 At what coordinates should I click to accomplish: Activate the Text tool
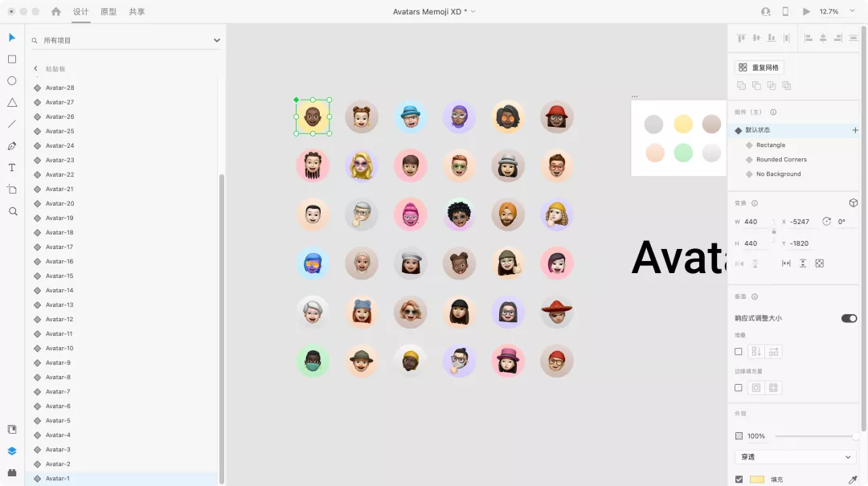coord(12,168)
